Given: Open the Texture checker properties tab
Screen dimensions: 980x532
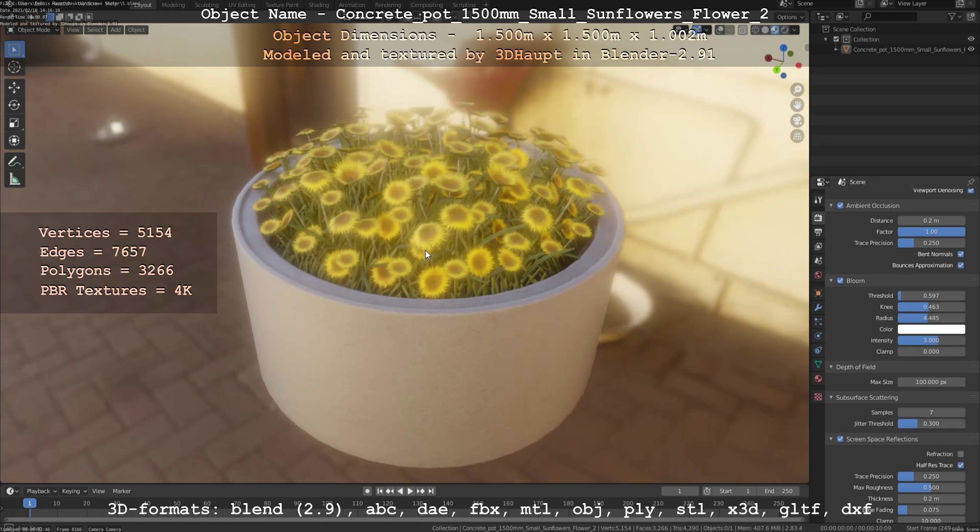Looking at the screenshot, I should pos(818,397).
